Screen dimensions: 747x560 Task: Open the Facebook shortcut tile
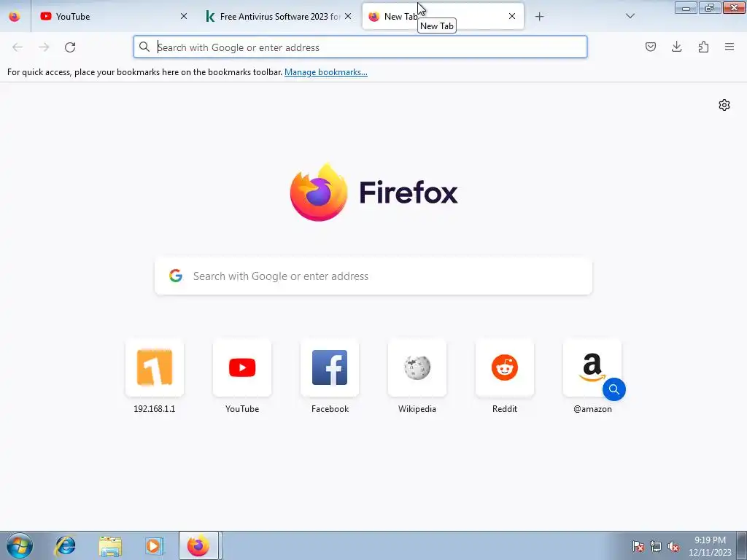(330, 367)
